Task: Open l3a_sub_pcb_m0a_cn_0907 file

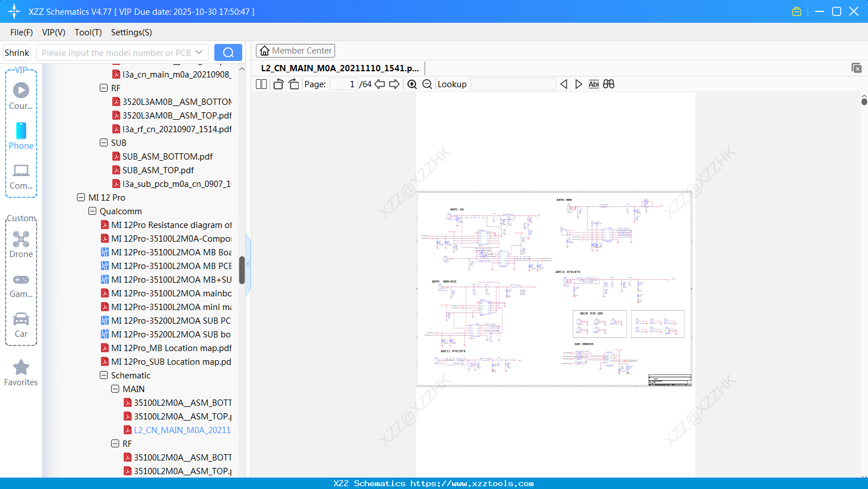Action: click(172, 184)
